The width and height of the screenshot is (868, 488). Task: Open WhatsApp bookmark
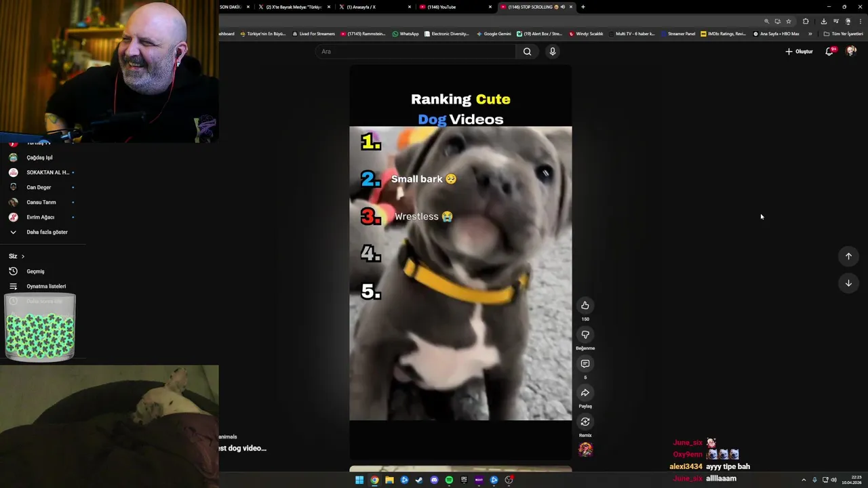(406, 34)
